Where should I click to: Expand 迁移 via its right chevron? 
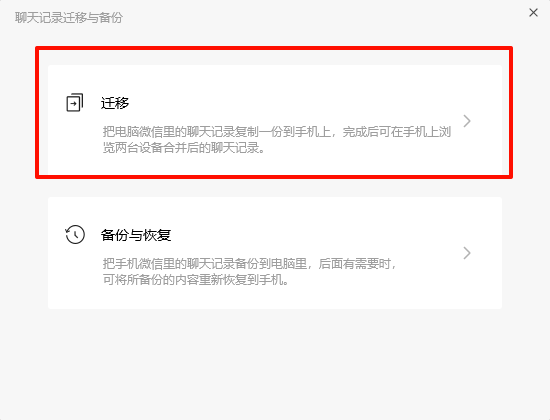467,121
